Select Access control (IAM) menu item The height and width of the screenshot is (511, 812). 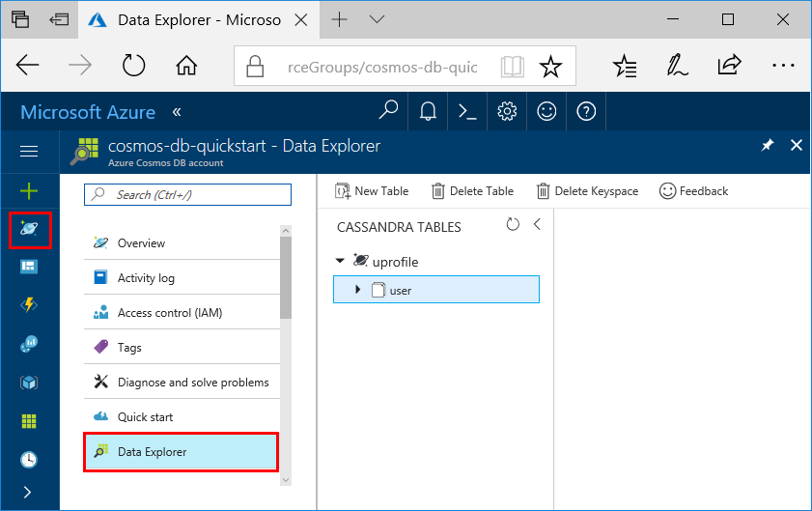(169, 313)
